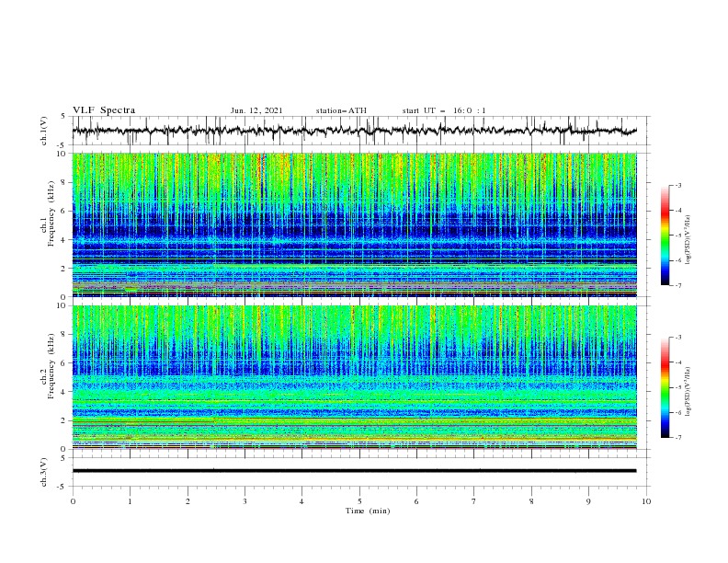Click the ch.2 'log(PSD)(V²/Hz)' colorbar label
Screen dimensions: 728x563
pyautogui.click(x=688, y=391)
